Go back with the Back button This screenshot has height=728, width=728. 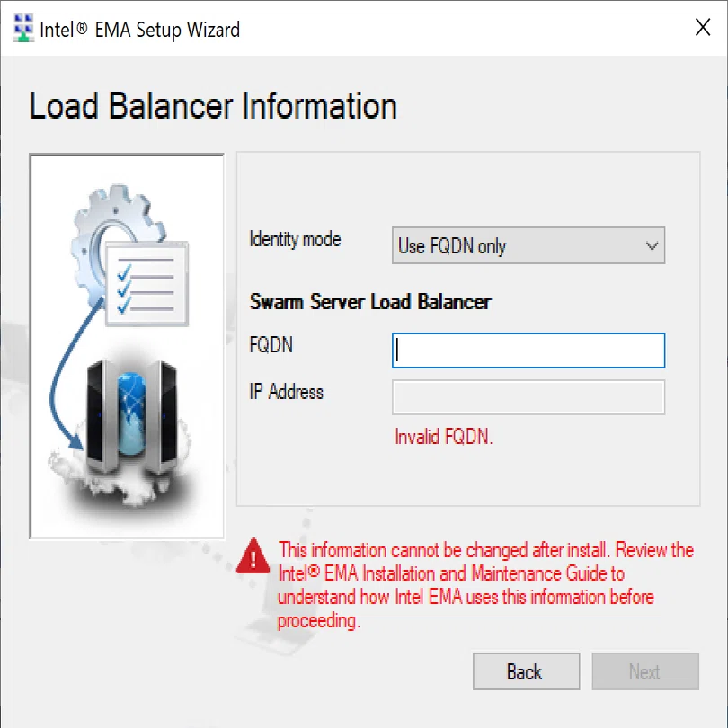pyautogui.click(x=526, y=671)
